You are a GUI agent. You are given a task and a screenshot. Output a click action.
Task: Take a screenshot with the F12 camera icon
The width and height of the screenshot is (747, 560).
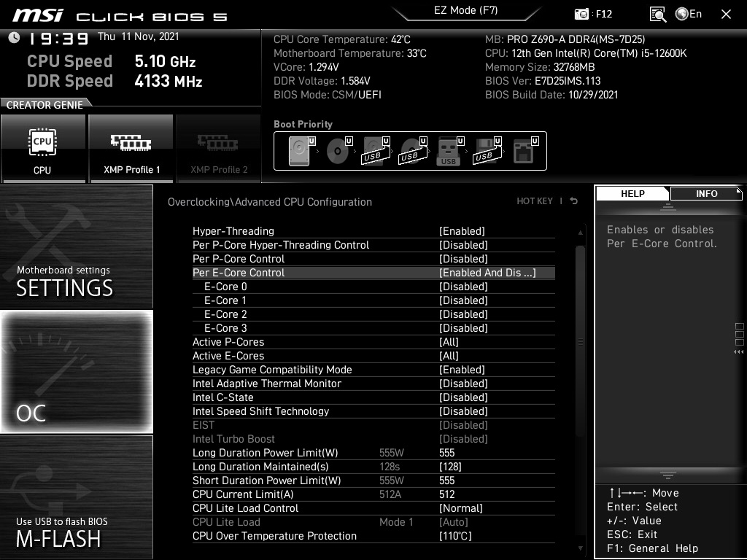click(581, 14)
